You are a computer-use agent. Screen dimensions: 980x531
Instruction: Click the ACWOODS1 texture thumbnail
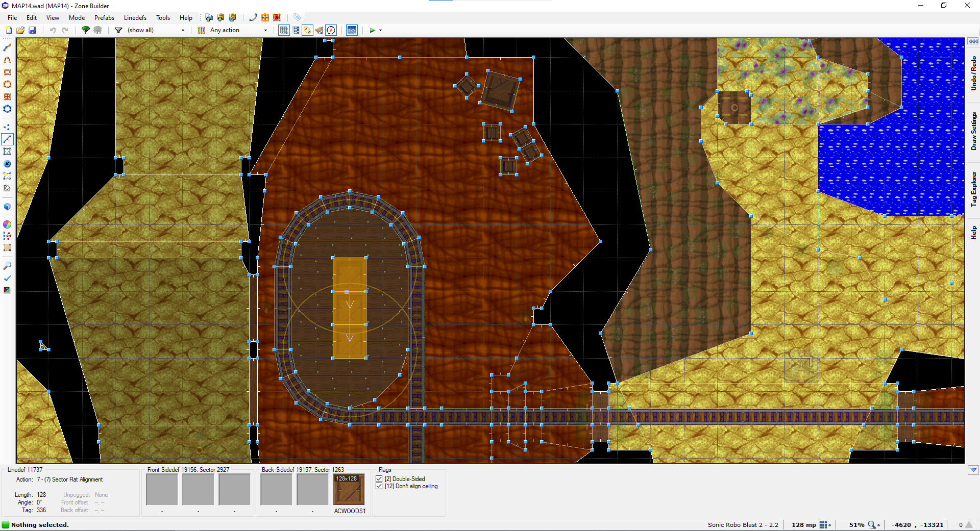[349, 490]
